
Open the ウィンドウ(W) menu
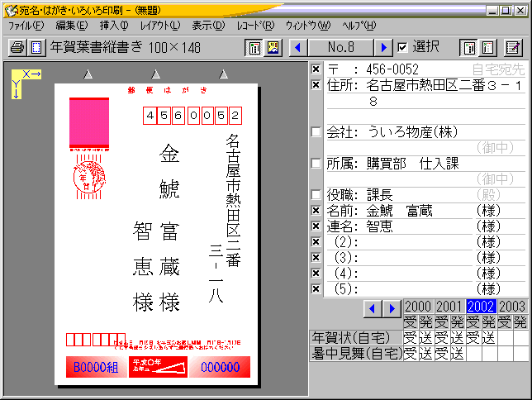click(x=308, y=26)
